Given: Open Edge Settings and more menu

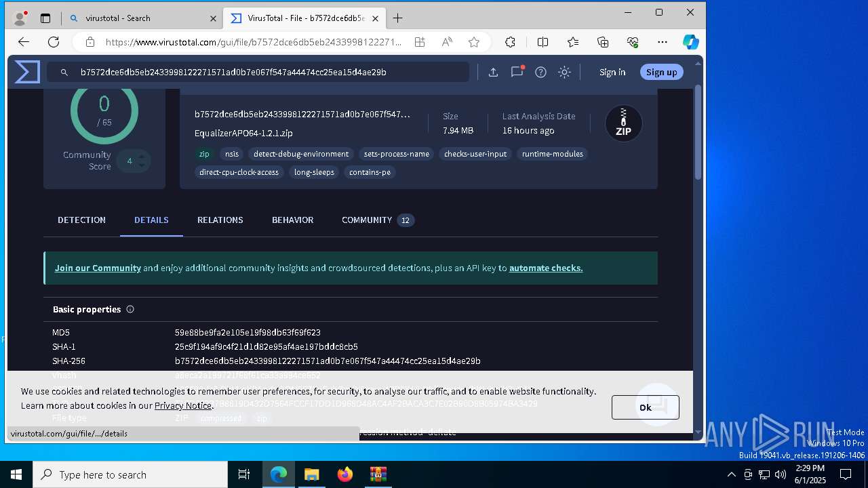Looking at the screenshot, I should tap(663, 42).
